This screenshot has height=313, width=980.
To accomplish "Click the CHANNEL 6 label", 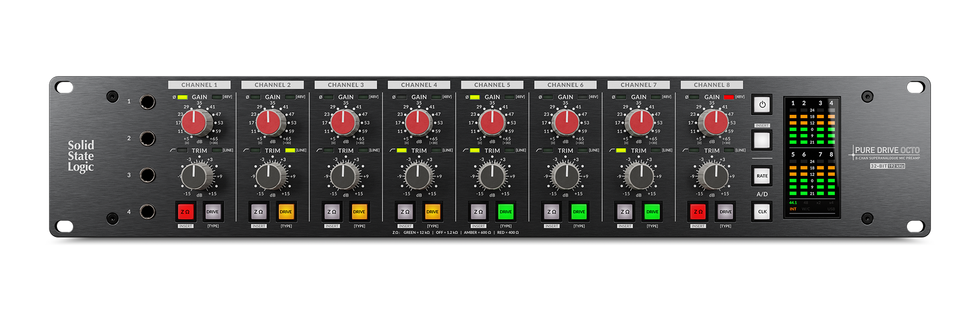I will tap(565, 85).
